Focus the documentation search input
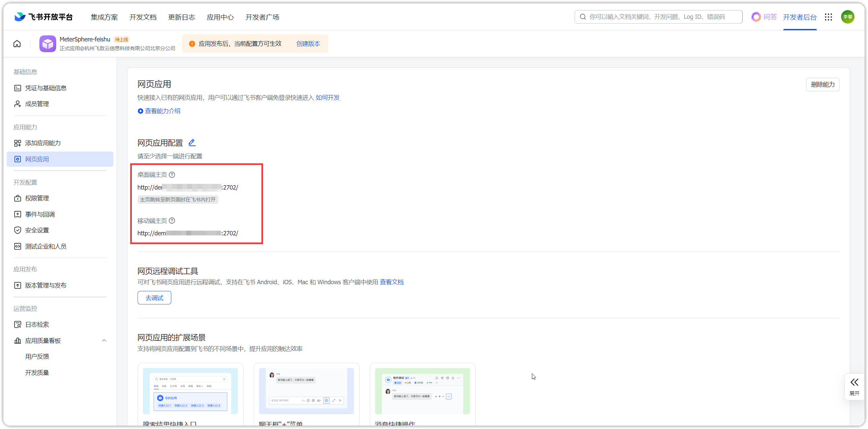 (x=658, y=17)
